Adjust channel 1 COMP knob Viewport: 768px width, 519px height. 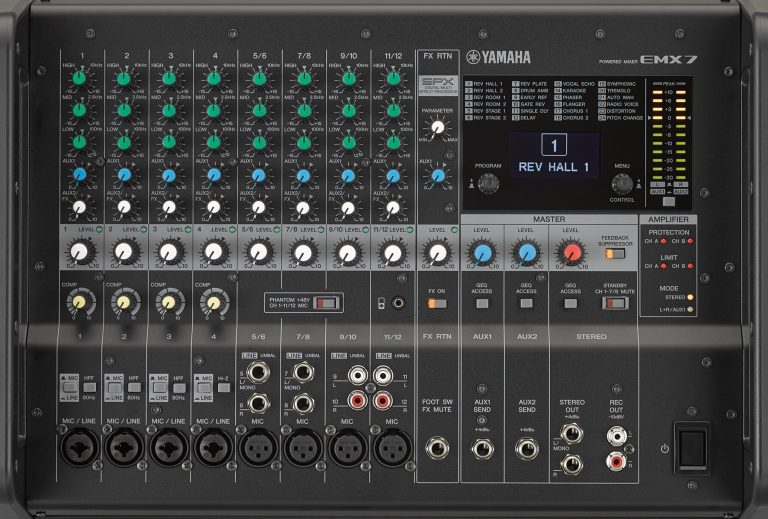point(79,303)
